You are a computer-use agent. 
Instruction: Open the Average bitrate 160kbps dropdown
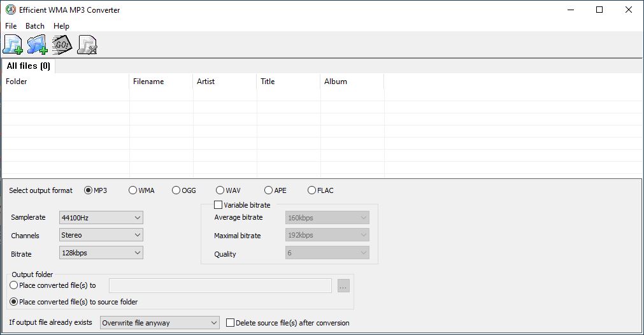[x=327, y=218]
